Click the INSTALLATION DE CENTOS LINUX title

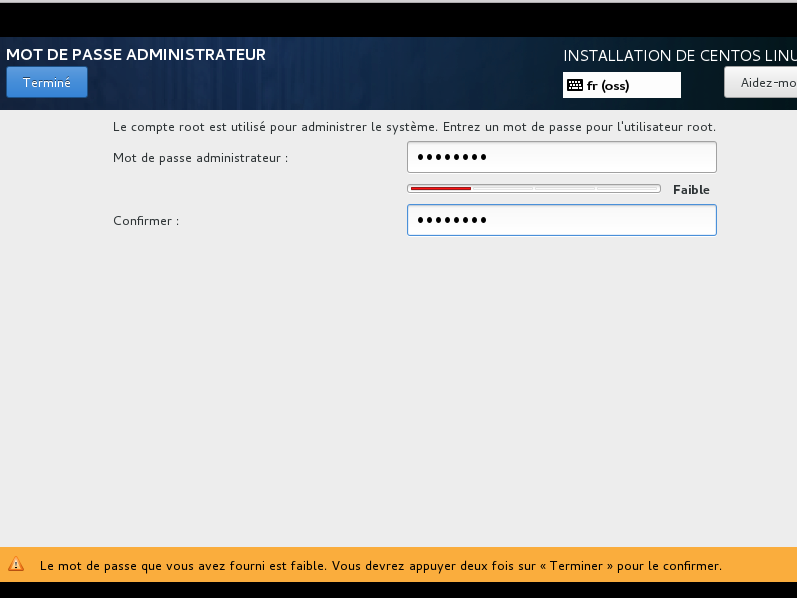tap(679, 56)
